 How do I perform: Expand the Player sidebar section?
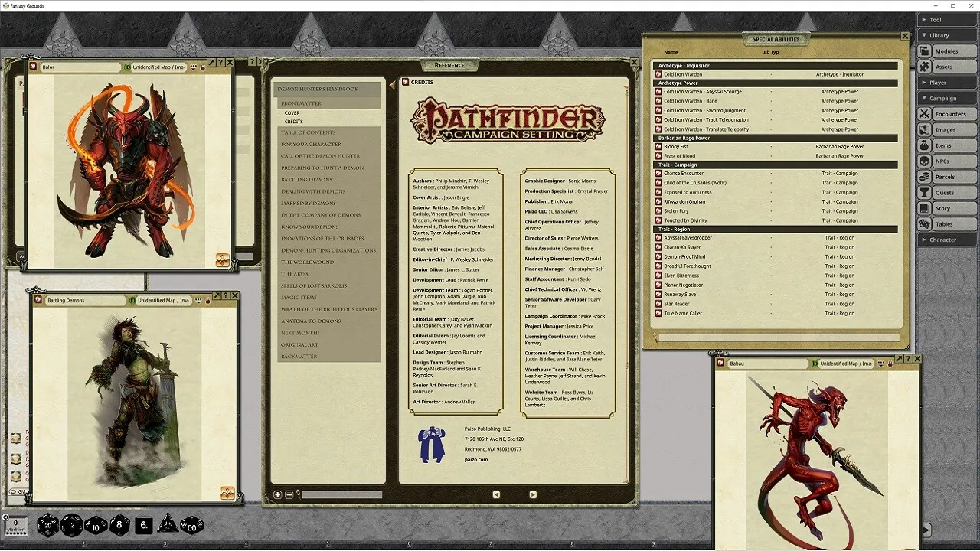click(x=948, y=83)
